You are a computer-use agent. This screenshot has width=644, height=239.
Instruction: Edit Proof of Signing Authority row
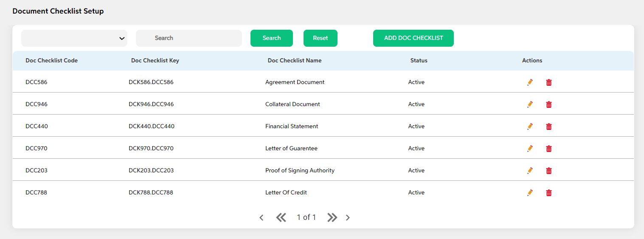click(x=530, y=171)
